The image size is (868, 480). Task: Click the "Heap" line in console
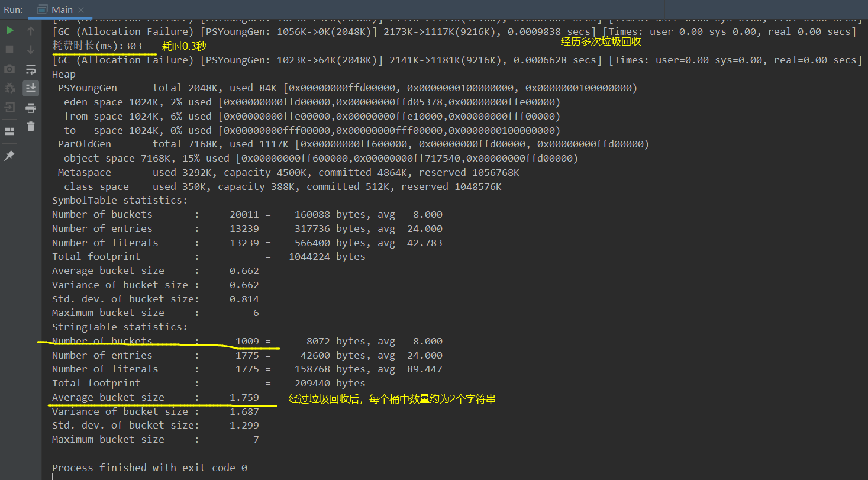tap(64, 74)
